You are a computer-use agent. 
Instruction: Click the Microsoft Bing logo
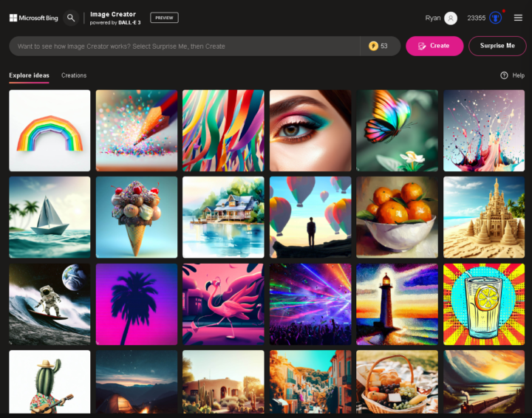click(x=33, y=18)
